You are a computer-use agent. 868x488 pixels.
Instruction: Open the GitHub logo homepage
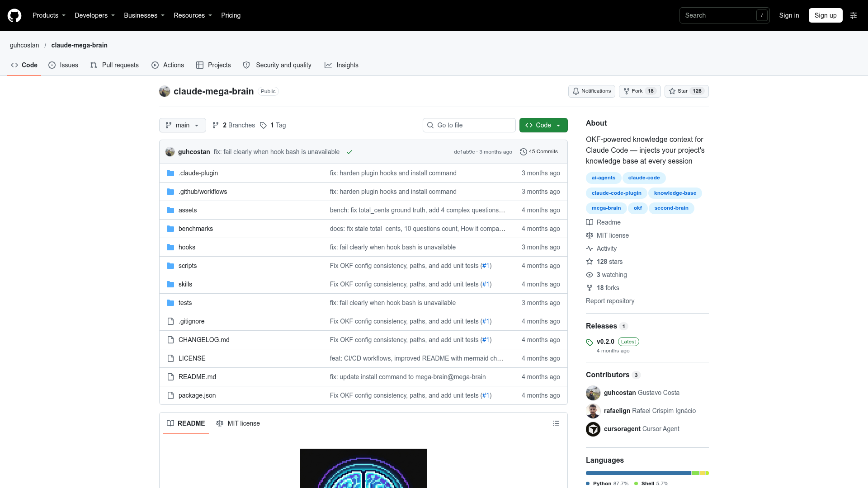[x=14, y=15]
